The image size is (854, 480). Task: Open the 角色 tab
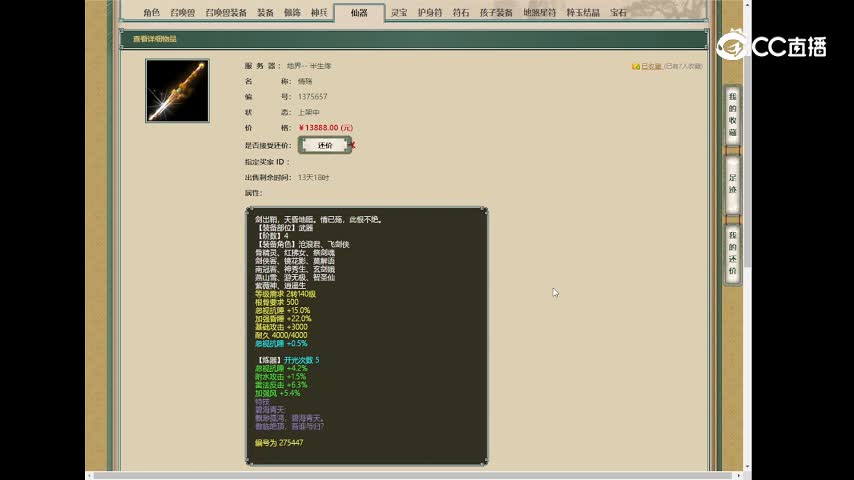tap(151, 13)
